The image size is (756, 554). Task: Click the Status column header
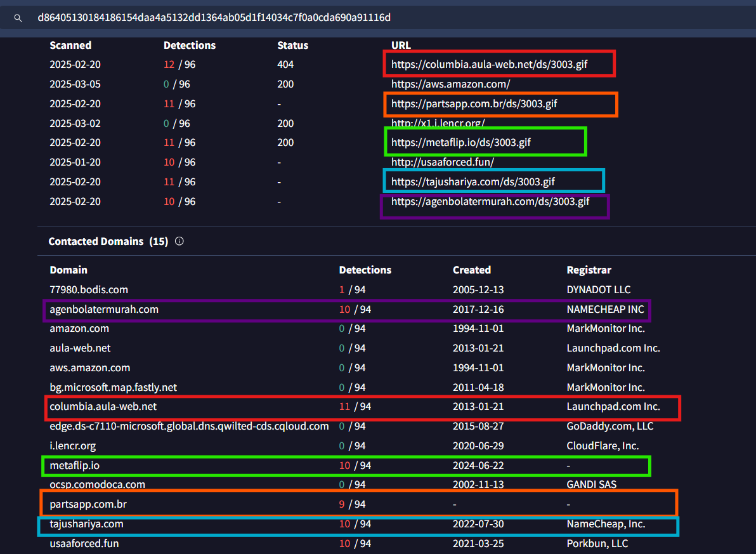[292, 45]
